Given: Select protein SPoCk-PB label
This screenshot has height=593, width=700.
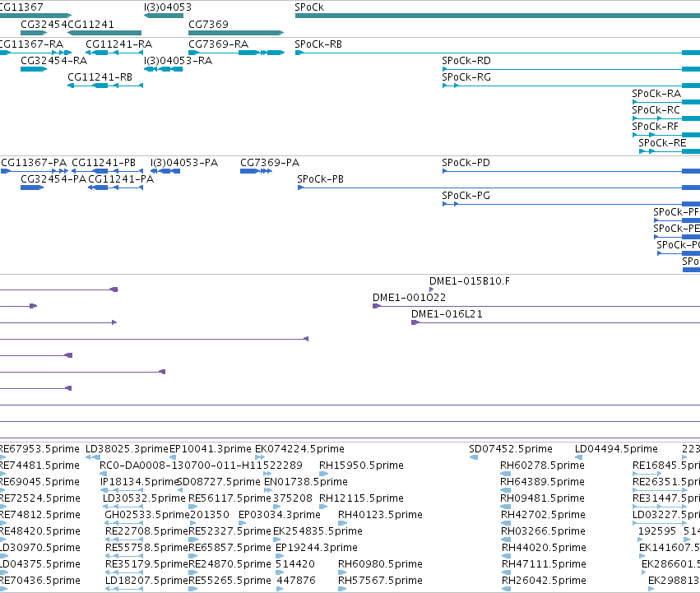Looking at the screenshot, I should point(321,179).
